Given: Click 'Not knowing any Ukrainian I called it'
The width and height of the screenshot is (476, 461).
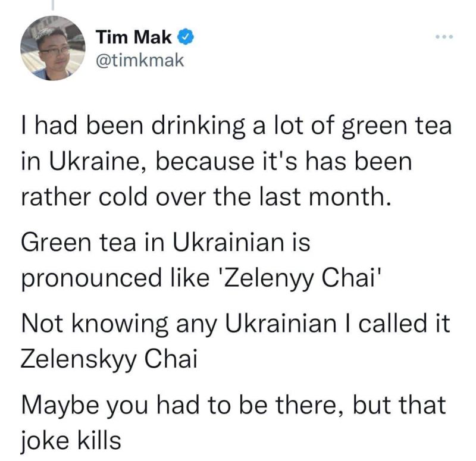Looking at the screenshot, I should (236, 324).
